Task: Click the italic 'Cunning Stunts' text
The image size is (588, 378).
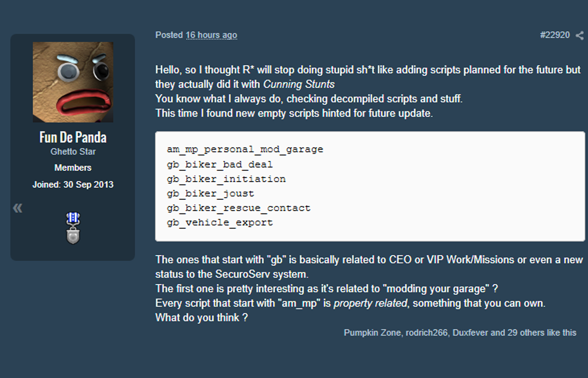Action: [299, 84]
